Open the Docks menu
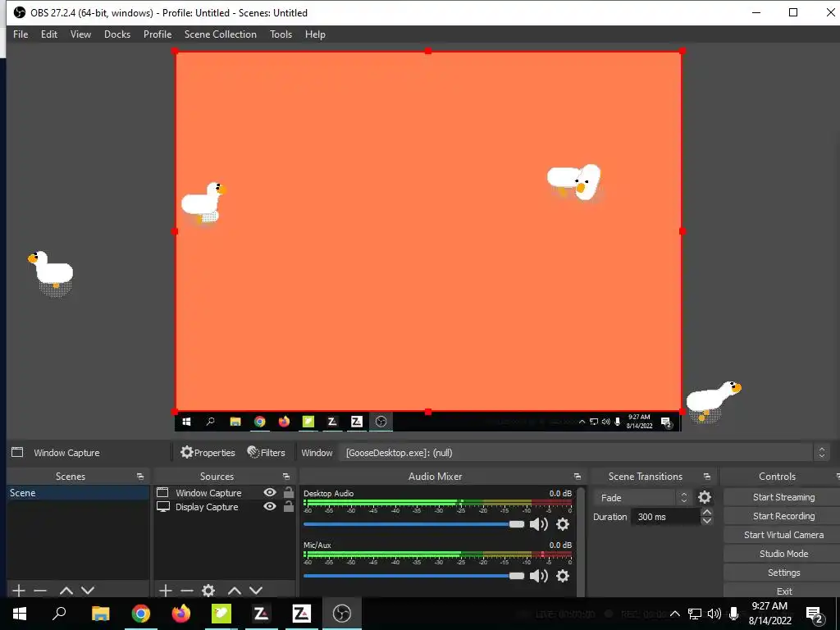 pyautogui.click(x=117, y=34)
